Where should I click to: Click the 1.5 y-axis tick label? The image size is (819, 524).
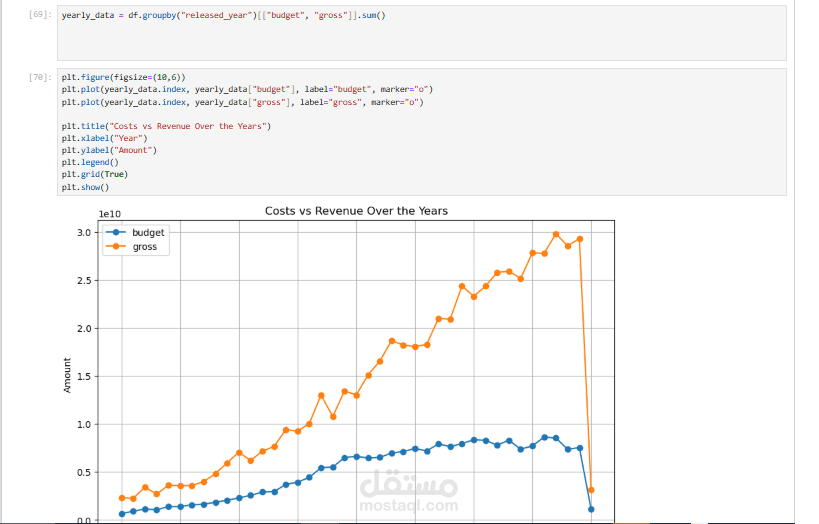pyautogui.click(x=83, y=377)
